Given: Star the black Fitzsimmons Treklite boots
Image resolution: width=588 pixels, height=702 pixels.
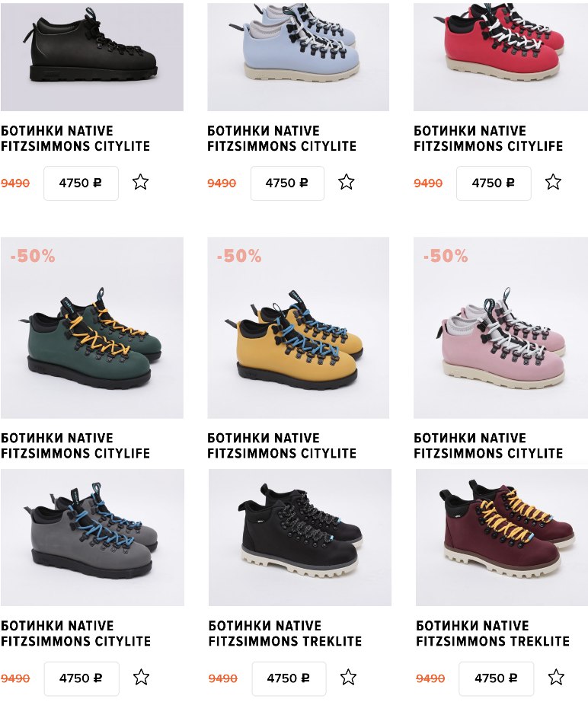Looking at the screenshot, I should [348, 678].
